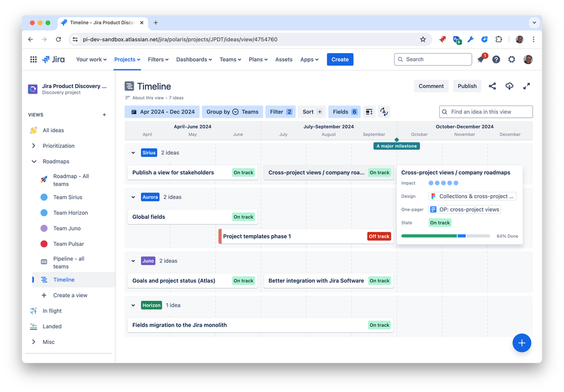Open the Pipeline - all teams view
Viewport: 564px width, 392px height.
tap(68, 263)
